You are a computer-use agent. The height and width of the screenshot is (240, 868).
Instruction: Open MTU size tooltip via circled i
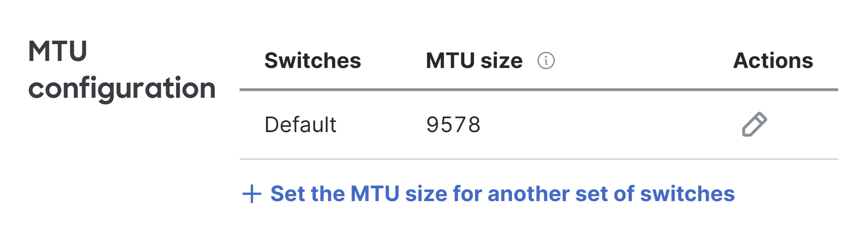[x=546, y=61]
